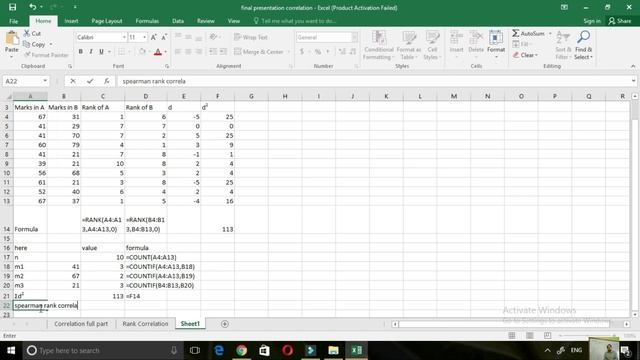The width and height of the screenshot is (640, 360).
Task: Click the Insert Function fx icon
Action: 107,81
